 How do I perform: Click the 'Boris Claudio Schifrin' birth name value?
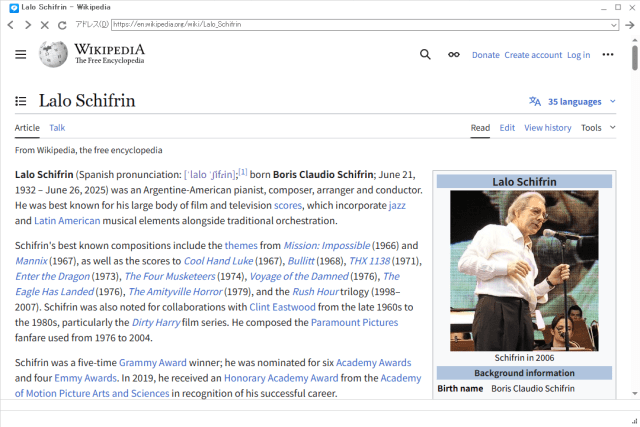point(533,389)
